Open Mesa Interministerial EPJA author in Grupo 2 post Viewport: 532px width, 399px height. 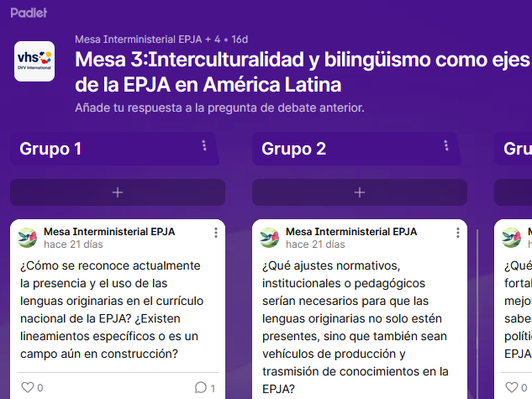click(x=351, y=232)
